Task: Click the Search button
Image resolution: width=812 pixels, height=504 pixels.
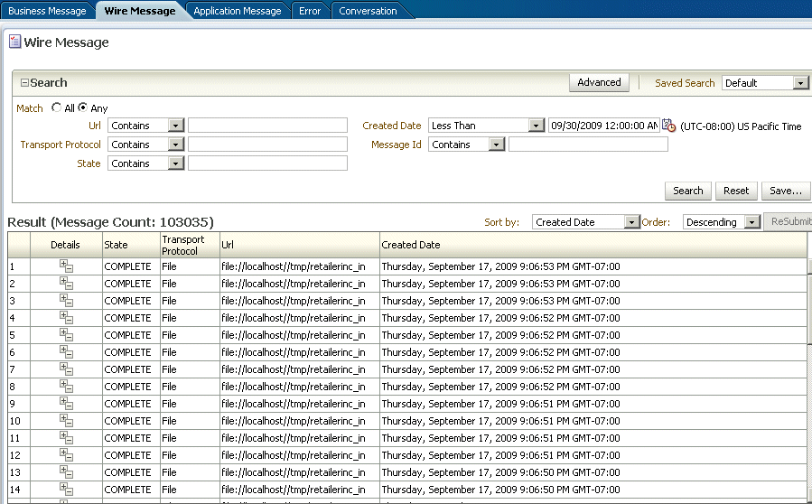Action: click(x=687, y=191)
